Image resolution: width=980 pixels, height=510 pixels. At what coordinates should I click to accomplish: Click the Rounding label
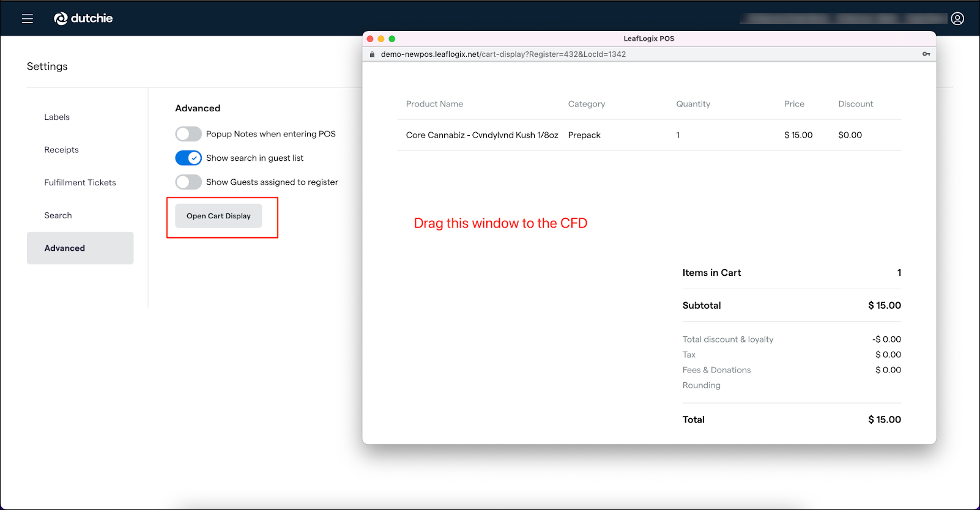pos(702,385)
